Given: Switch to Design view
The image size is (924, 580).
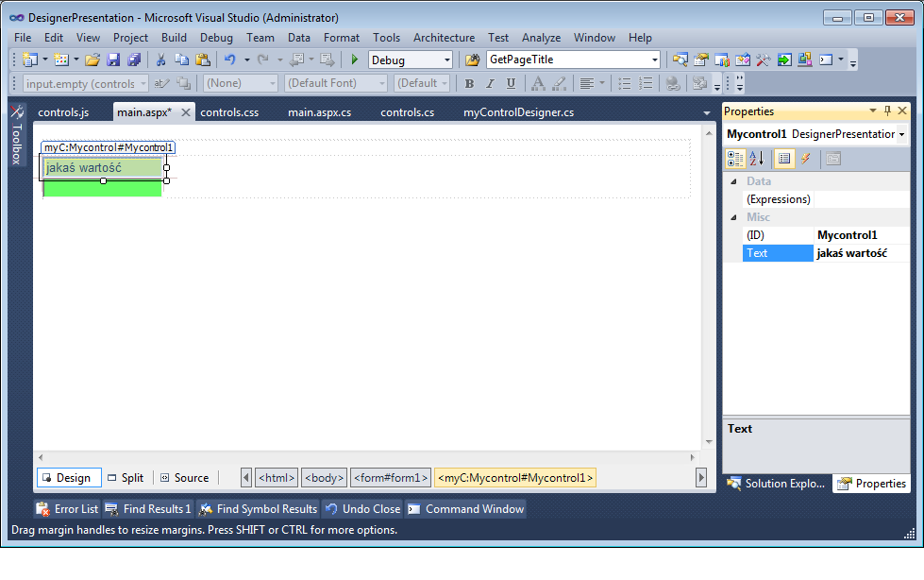Looking at the screenshot, I should click(68, 477).
